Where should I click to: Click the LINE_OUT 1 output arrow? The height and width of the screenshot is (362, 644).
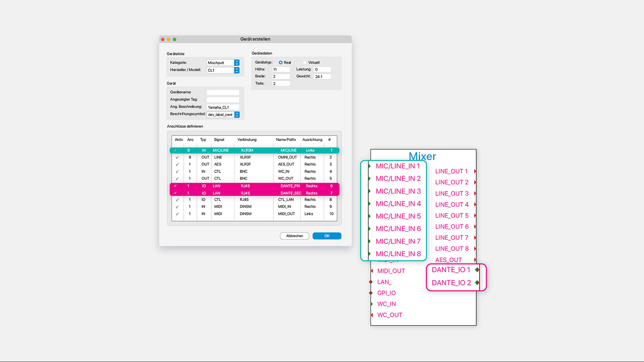(475, 171)
